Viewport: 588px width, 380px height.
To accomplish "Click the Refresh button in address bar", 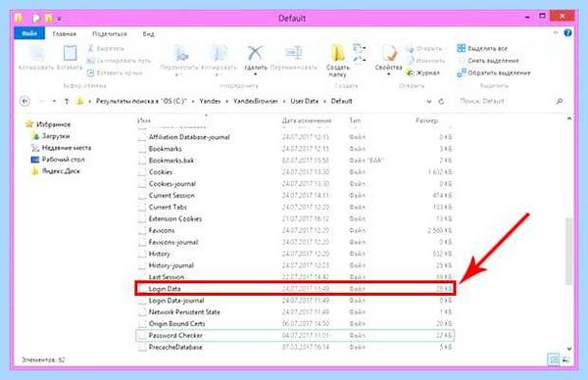I will click(x=441, y=102).
